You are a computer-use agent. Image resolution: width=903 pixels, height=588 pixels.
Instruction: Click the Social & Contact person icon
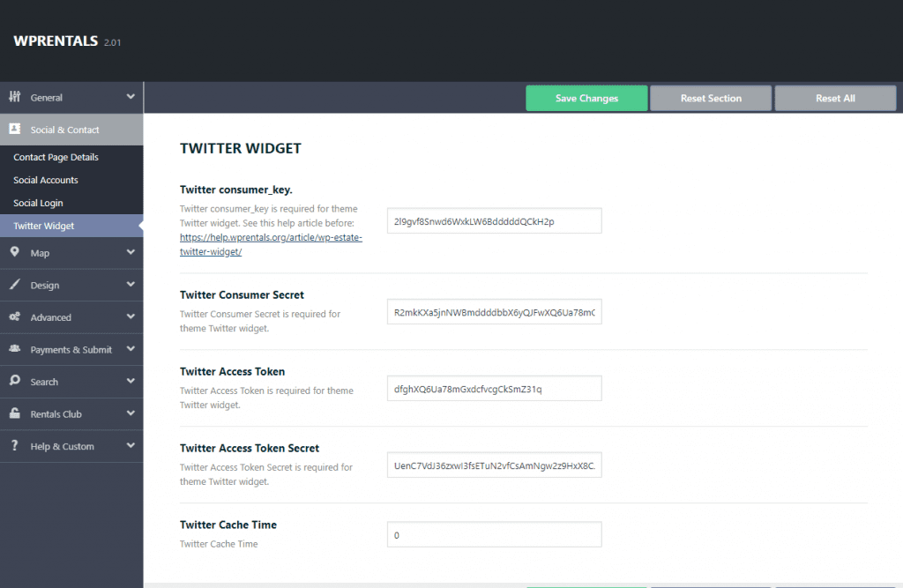14,129
